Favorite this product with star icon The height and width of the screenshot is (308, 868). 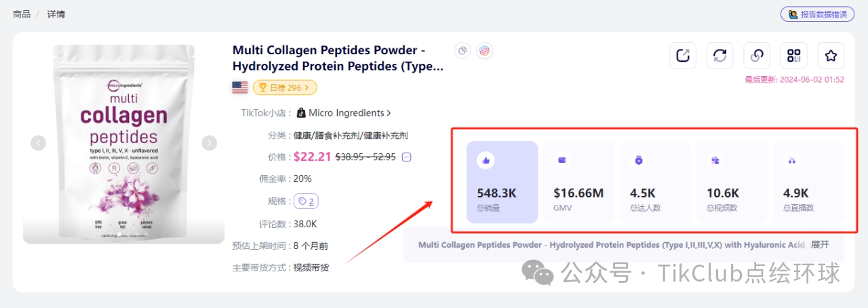click(831, 56)
